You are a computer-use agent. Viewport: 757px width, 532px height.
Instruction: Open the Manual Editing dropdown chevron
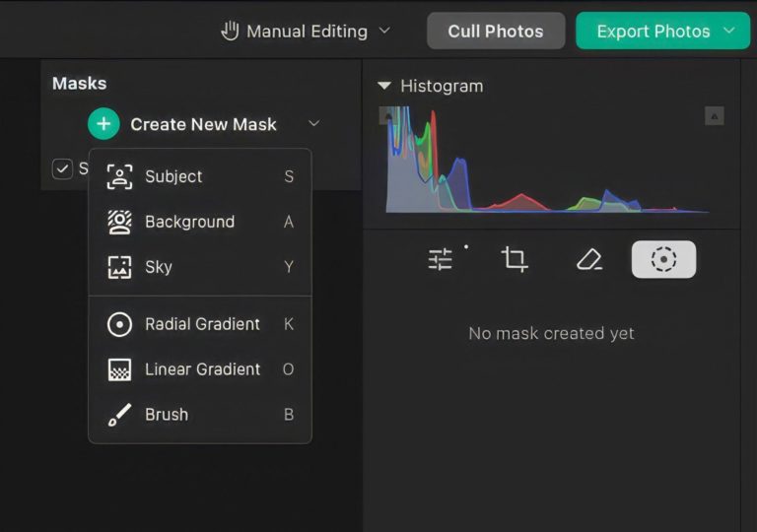(x=384, y=31)
